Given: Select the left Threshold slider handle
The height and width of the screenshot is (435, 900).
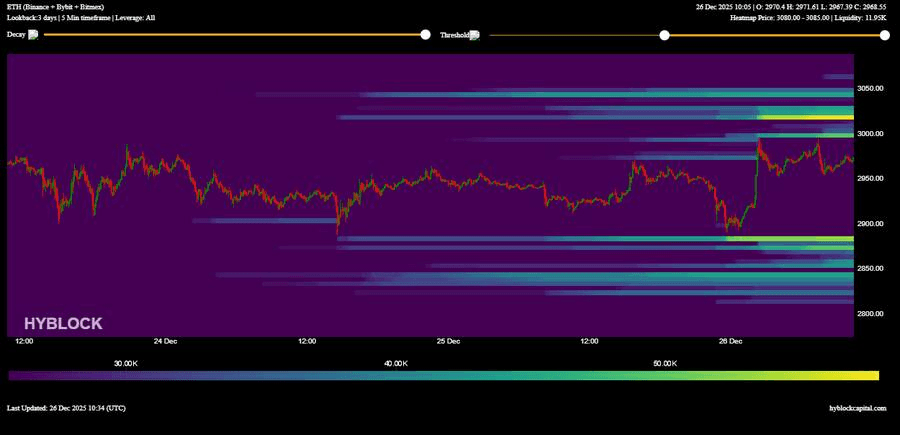Looking at the screenshot, I should [x=664, y=35].
